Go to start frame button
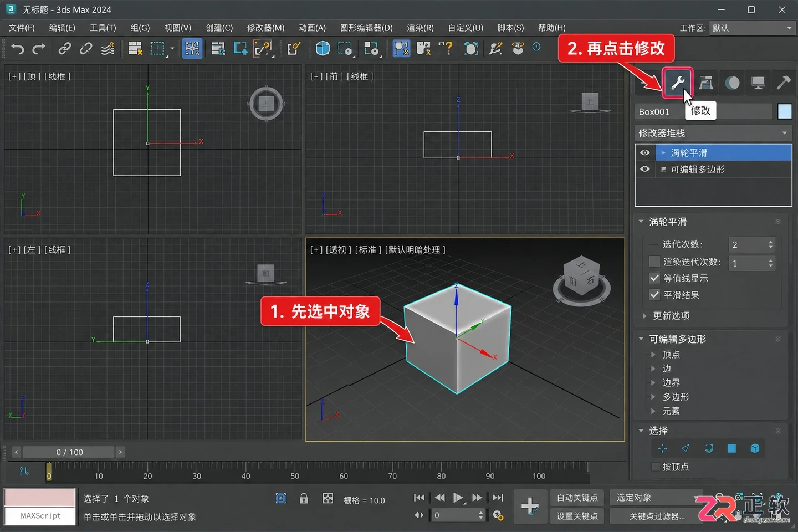 (x=420, y=498)
